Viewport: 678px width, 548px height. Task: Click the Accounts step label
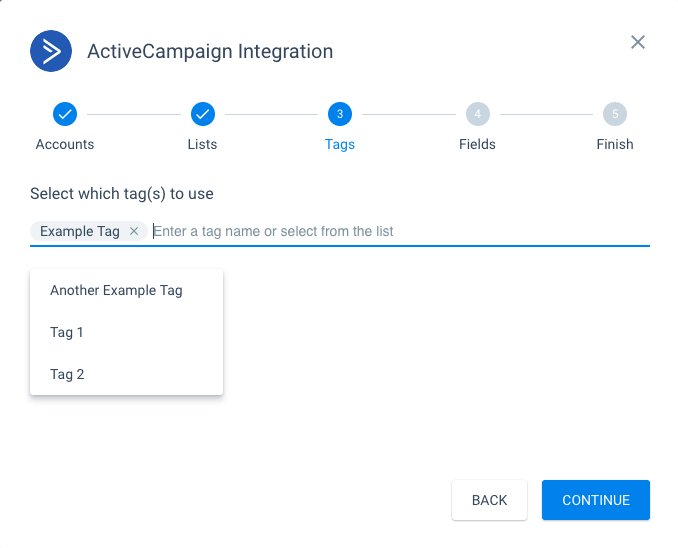click(x=65, y=144)
